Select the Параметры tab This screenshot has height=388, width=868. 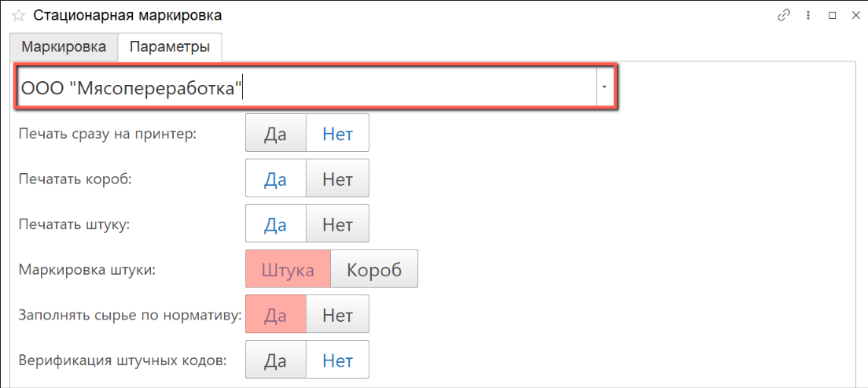170,46
